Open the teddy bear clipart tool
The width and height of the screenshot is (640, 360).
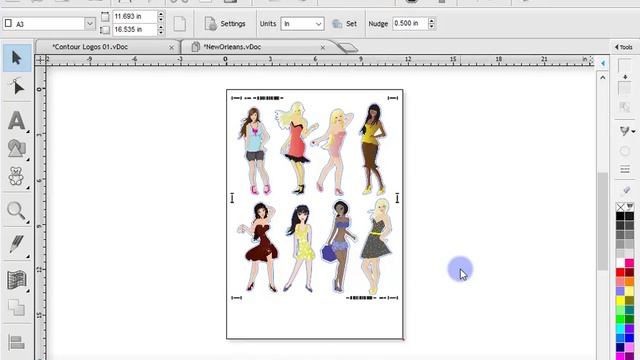pyautogui.click(x=17, y=176)
